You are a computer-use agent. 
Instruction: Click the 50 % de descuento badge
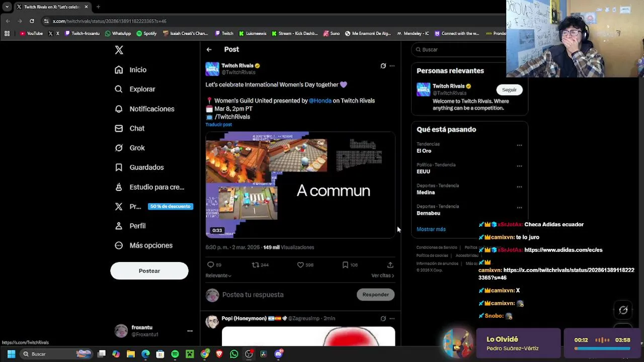pyautogui.click(x=170, y=206)
